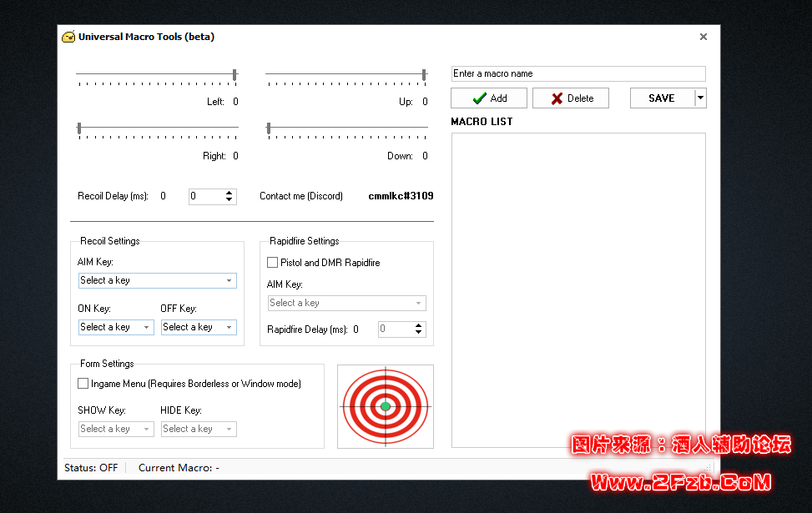Increase Recoil Delay with the up arrow

point(229,193)
